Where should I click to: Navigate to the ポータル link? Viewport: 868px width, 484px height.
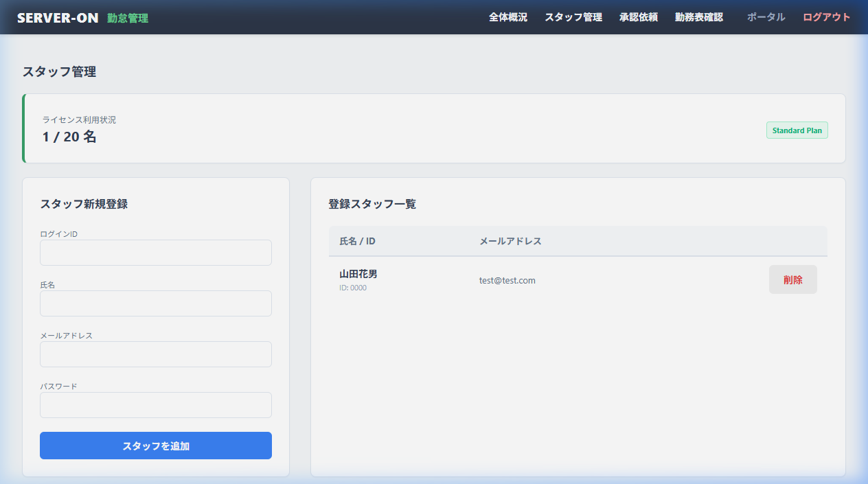coord(766,17)
